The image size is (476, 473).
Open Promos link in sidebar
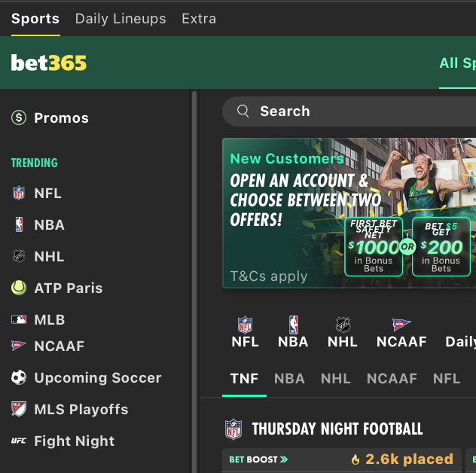click(x=61, y=117)
